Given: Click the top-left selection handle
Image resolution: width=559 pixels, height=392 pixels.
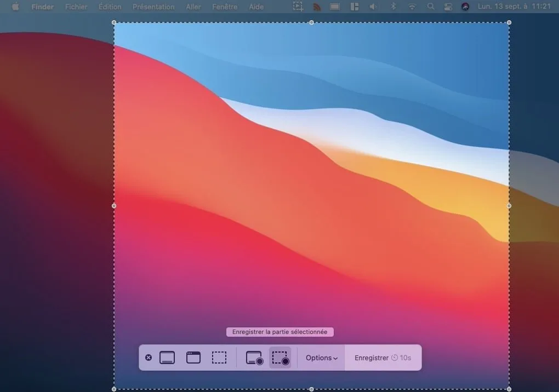Looking at the screenshot, I should pos(114,22).
